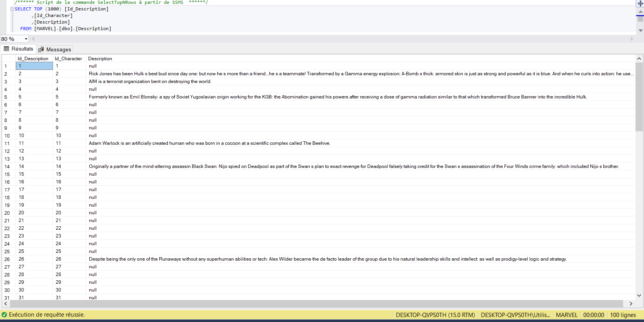Click the Résultats grid icon
The width and height of the screenshot is (644, 322).
(x=7, y=49)
